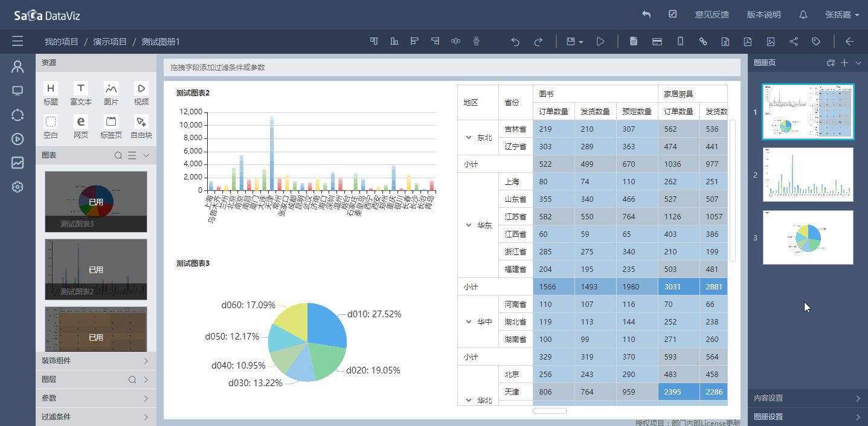
Task: Add a 富文本 rich text component
Action: (x=81, y=94)
